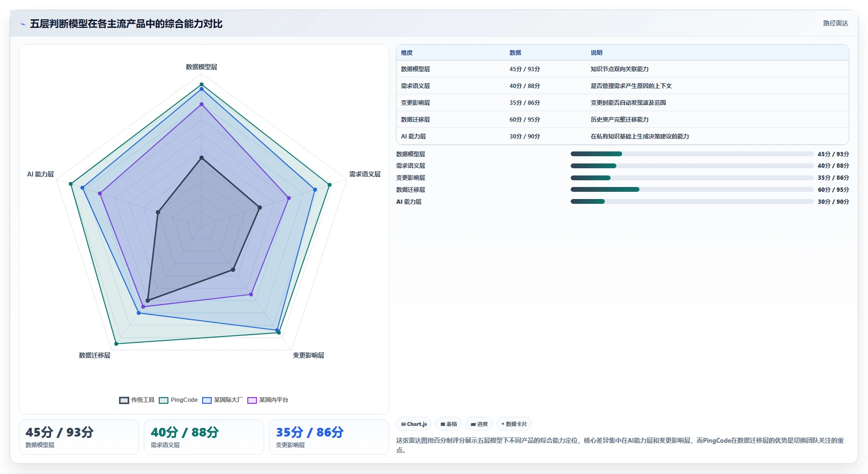Viewport: 868px width, 474px height.
Task: Click the 变更影响层 progress bar
Action: [692, 178]
